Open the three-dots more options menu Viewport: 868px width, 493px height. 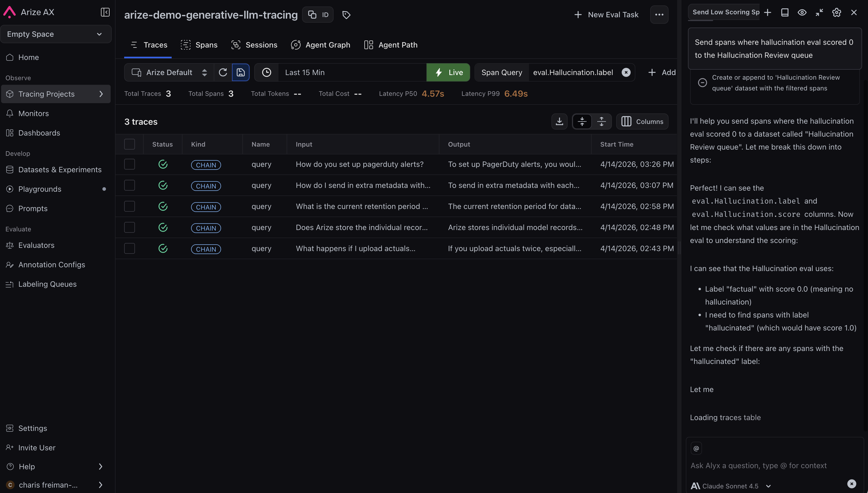pyautogui.click(x=659, y=15)
